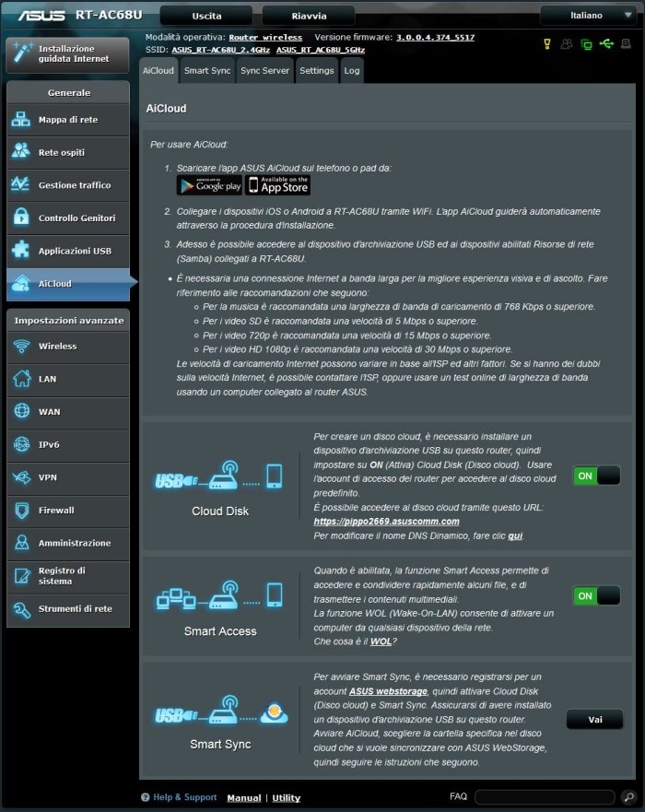This screenshot has width=645, height=812.
Task: Open Applicazioni USB puzzle piece icon
Action: 21,251
